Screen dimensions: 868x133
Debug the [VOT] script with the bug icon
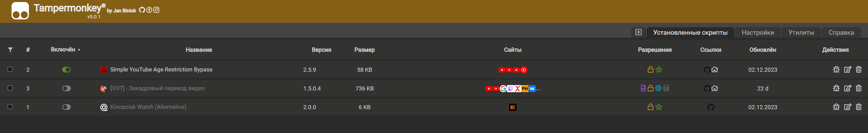point(836,88)
